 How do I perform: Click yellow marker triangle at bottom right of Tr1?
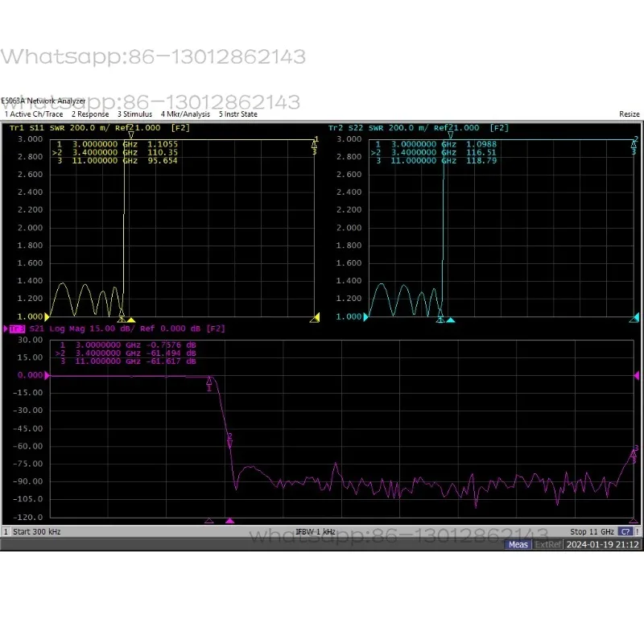(x=315, y=317)
